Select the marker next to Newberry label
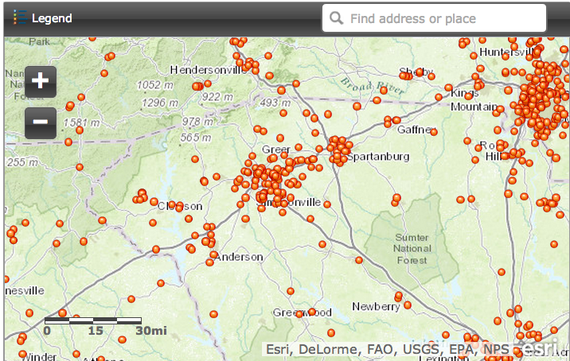The width and height of the screenshot is (570, 361). coord(408,305)
